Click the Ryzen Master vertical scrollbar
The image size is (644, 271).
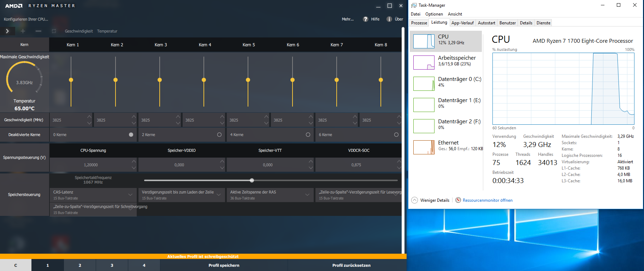(x=403, y=141)
